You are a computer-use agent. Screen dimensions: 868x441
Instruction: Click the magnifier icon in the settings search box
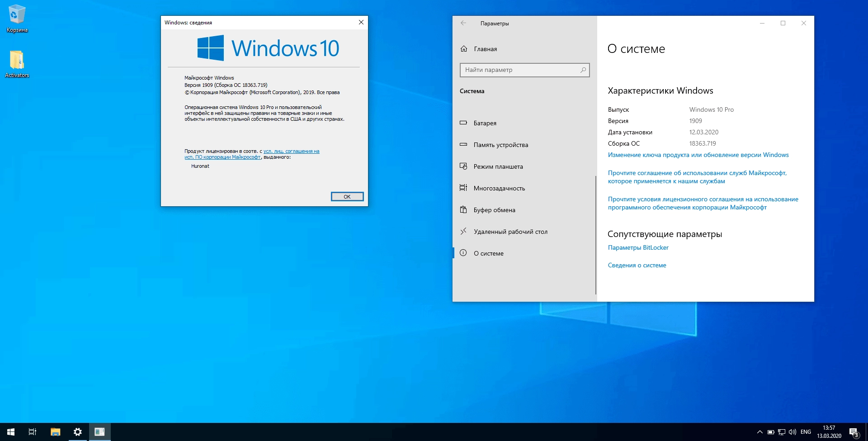pyautogui.click(x=583, y=70)
